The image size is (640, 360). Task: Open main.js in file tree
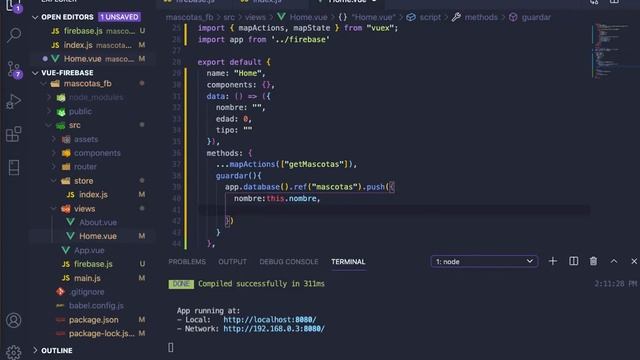click(87, 278)
